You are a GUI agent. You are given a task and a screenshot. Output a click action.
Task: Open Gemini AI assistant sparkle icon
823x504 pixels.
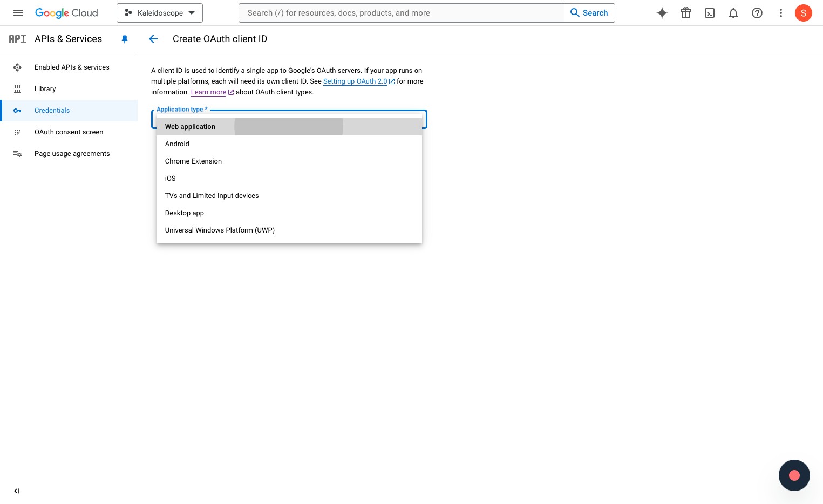click(x=662, y=13)
